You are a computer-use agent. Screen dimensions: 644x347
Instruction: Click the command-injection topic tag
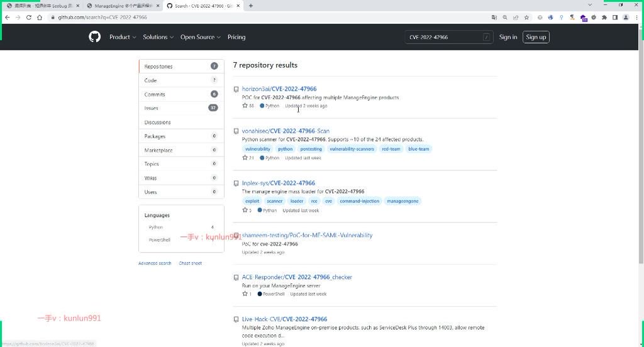pyautogui.click(x=359, y=201)
